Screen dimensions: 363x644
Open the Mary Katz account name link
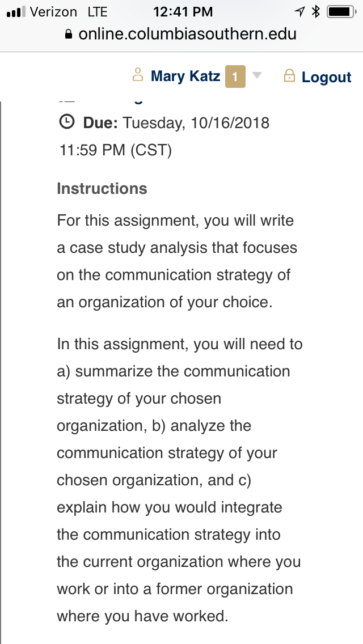(185, 76)
